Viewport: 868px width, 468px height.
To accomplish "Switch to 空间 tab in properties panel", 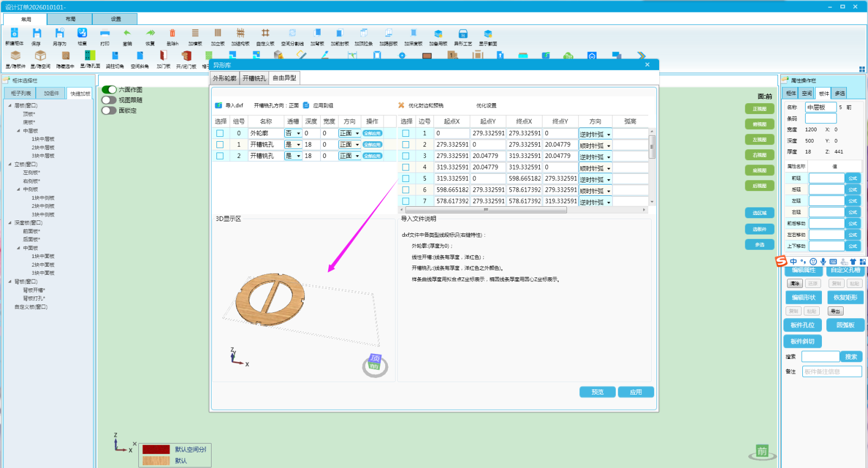I will click(807, 93).
